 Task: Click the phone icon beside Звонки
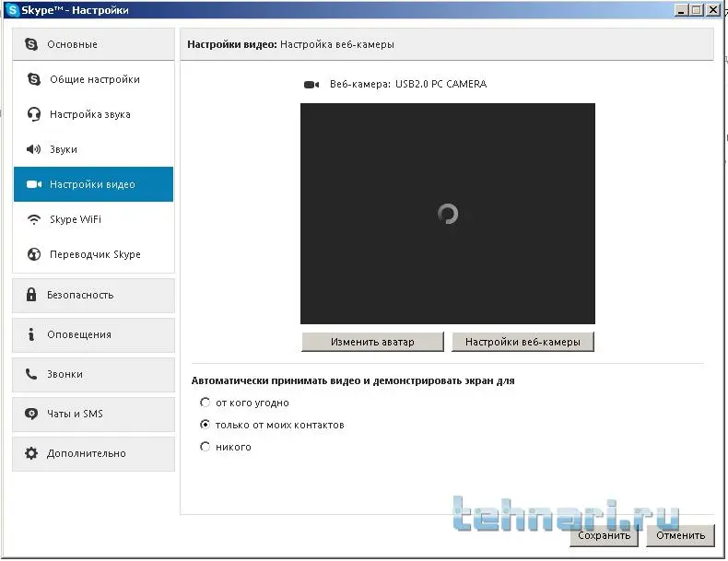point(31,374)
